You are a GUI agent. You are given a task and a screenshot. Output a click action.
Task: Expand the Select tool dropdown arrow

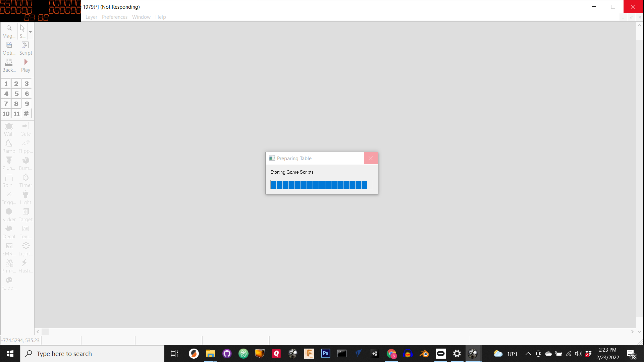click(x=30, y=32)
